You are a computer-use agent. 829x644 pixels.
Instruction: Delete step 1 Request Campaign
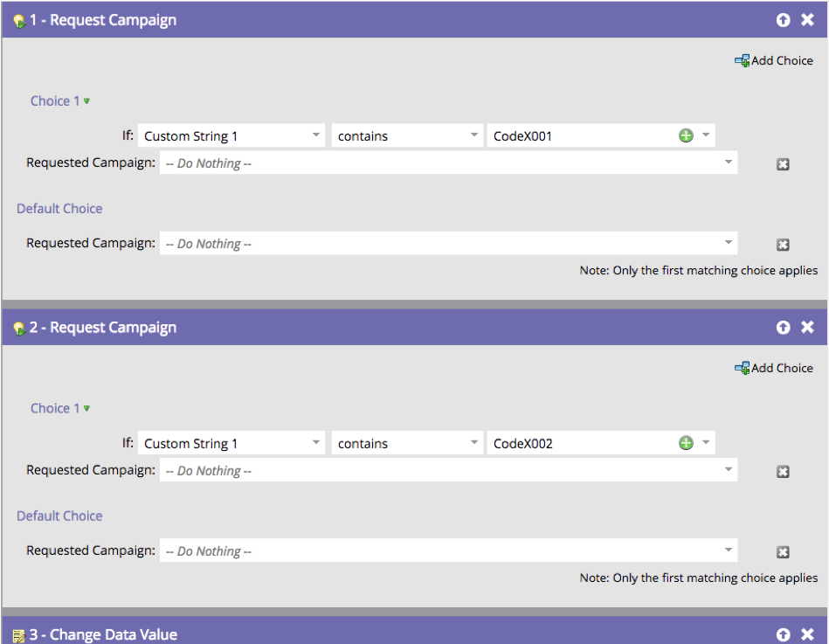click(807, 20)
